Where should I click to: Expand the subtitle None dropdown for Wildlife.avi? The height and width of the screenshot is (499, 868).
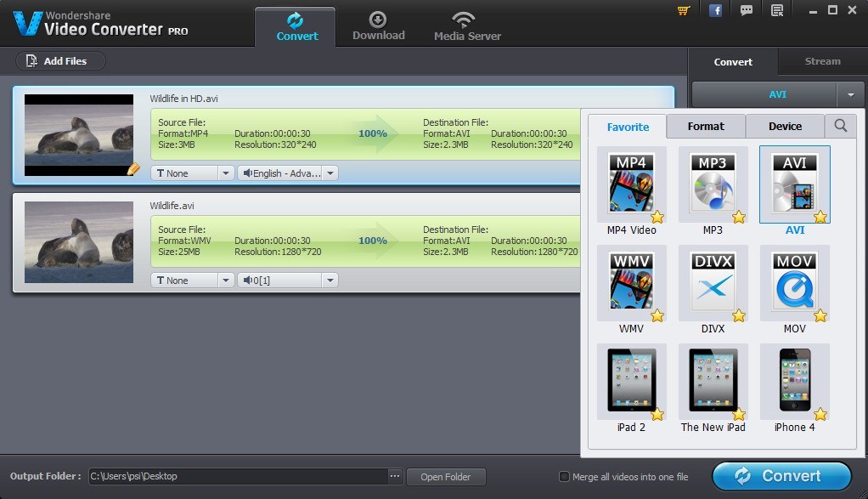pos(226,280)
